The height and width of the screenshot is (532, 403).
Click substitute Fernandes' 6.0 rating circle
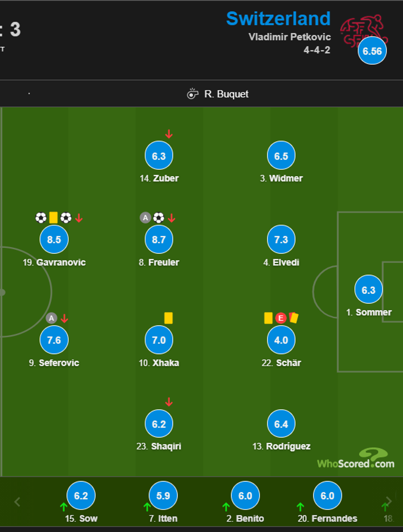(x=327, y=496)
